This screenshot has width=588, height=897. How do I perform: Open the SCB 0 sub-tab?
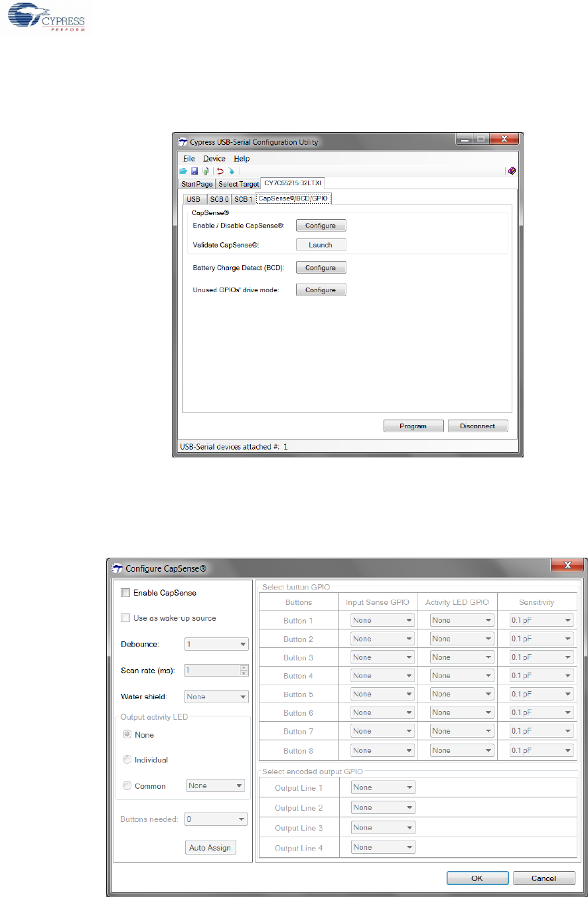click(x=218, y=199)
